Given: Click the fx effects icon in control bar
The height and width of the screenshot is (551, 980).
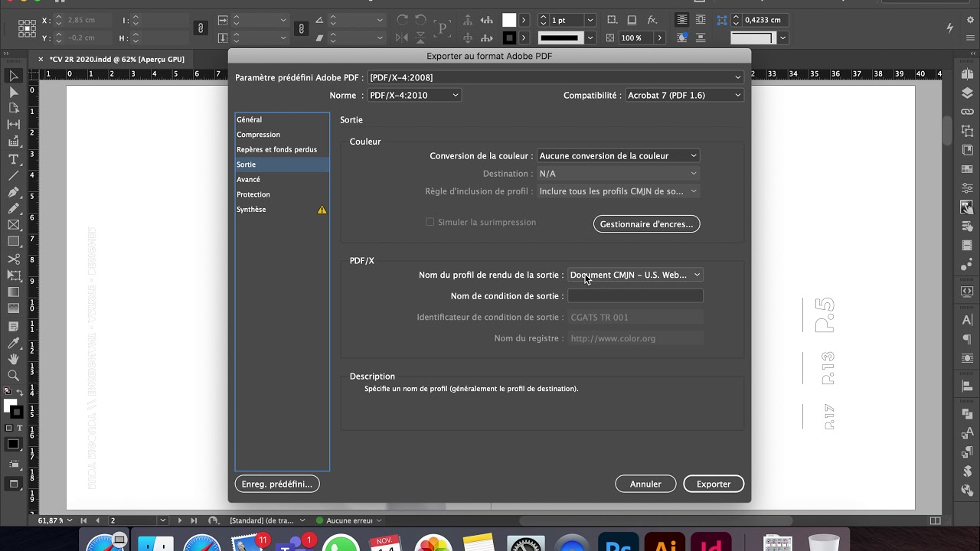Looking at the screenshot, I should [652, 20].
